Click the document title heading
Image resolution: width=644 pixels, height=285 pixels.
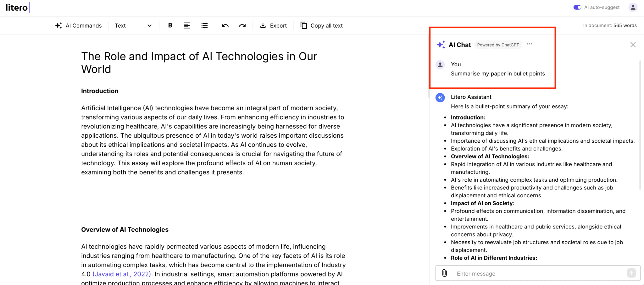(x=199, y=63)
